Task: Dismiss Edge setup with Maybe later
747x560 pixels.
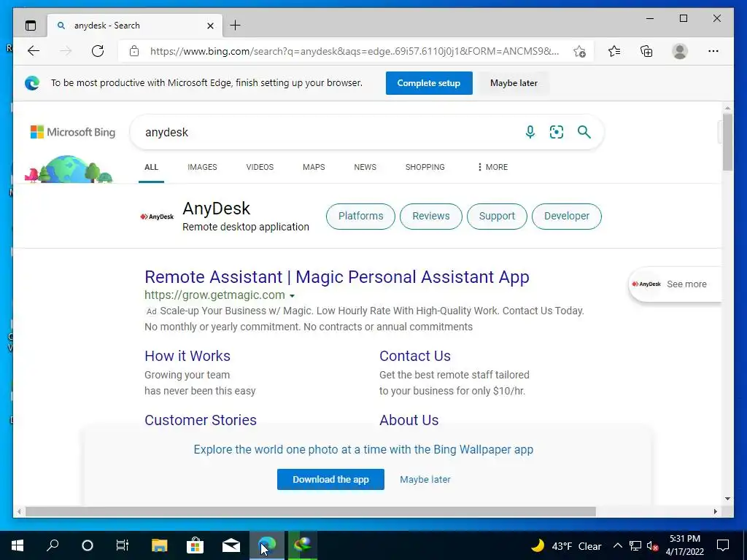Action: [x=514, y=83]
